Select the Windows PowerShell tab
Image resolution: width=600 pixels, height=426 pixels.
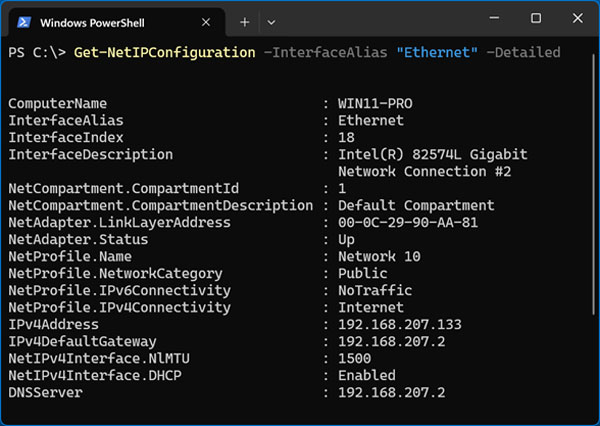(116, 23)
